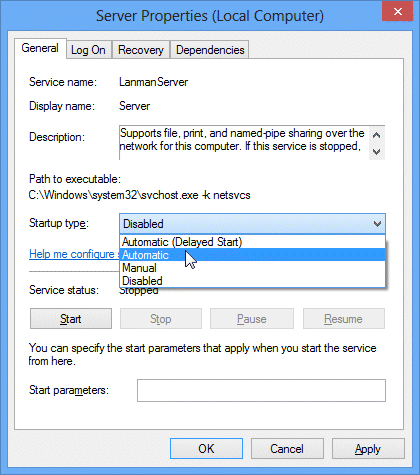The width and height of the screenshot is (420, 475).
Task: Click the Startup type combo box field
Action: coord(252,224)
